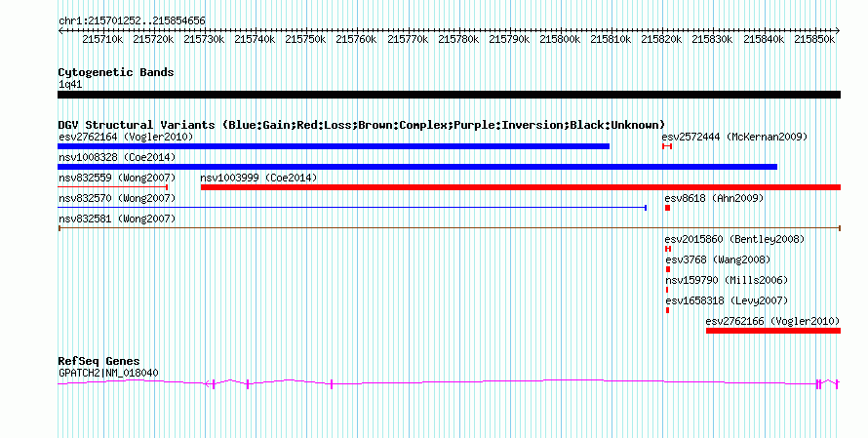868x438 pixels.
Task: Click the RefSeq Genes track title
Action: pos(99,361)
